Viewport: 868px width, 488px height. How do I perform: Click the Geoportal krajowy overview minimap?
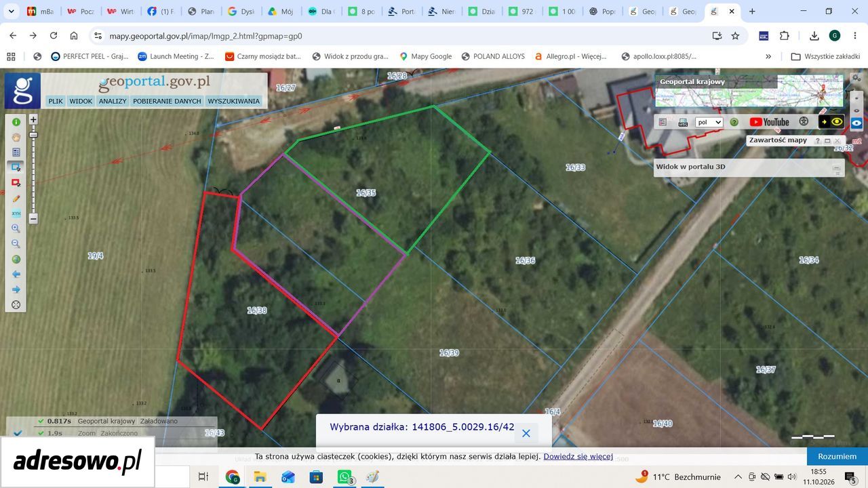click(749, 91)
